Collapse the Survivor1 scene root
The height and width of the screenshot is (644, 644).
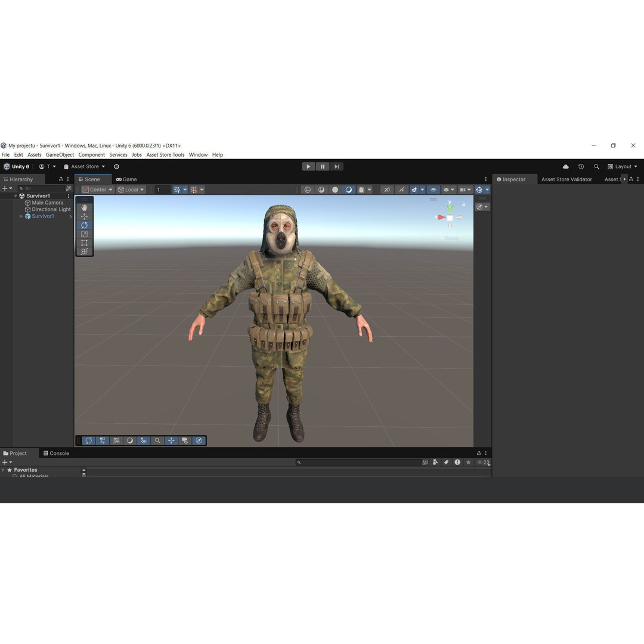click(15, 196)
